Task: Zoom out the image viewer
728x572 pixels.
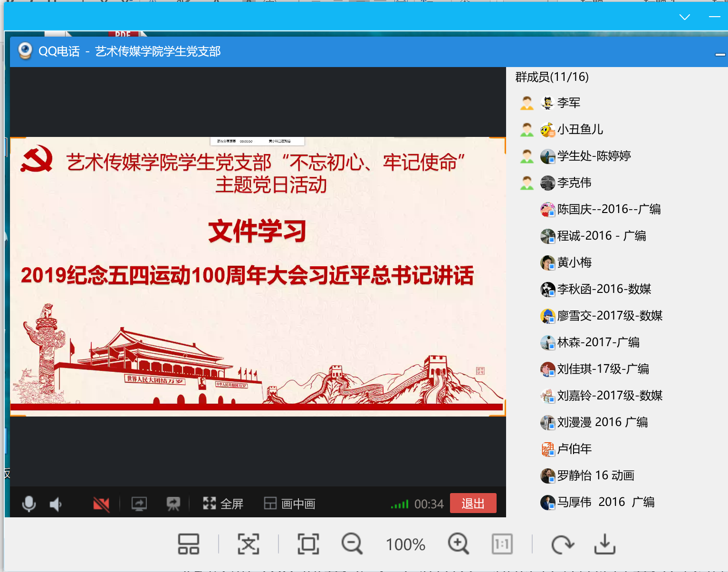Action: point(352,544)
